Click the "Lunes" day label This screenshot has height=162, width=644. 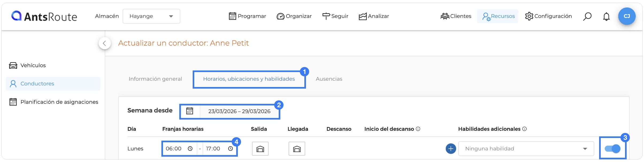[135, 149]
